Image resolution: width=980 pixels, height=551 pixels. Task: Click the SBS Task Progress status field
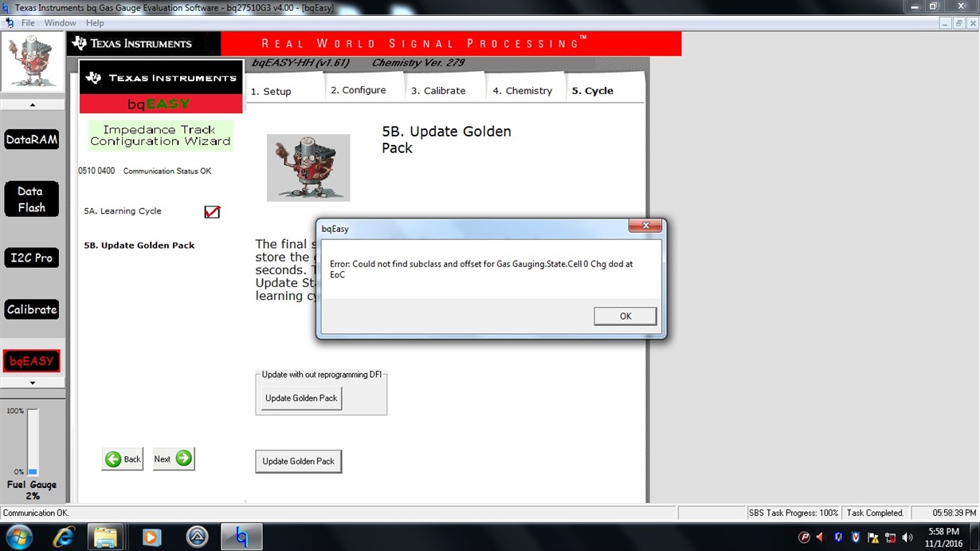(x=794, y=513)
